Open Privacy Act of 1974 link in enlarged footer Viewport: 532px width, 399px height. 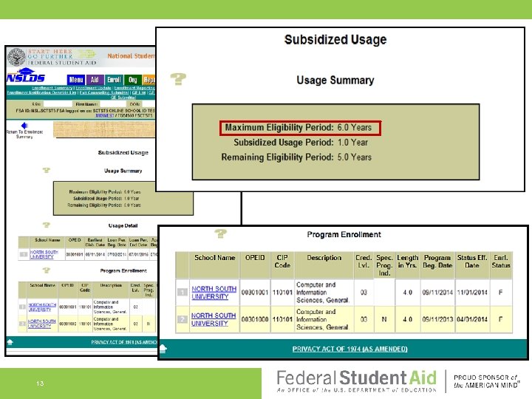[x=349, y=349]
